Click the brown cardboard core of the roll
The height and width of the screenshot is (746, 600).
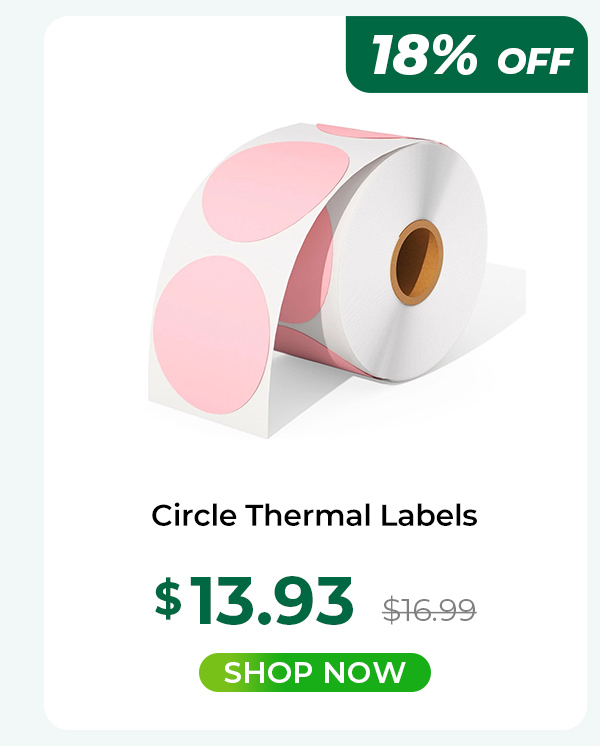(x=417, y=263)
